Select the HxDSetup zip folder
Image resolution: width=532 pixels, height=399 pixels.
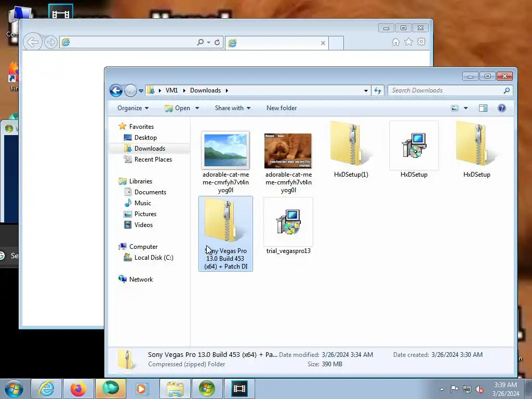click(x=477, y=150)
